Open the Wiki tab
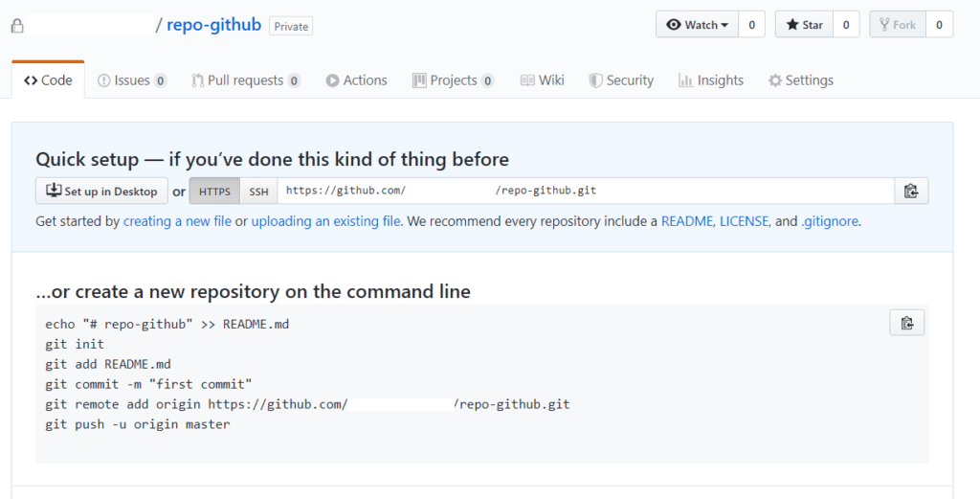The image size is (980, 499). [542, 80]
